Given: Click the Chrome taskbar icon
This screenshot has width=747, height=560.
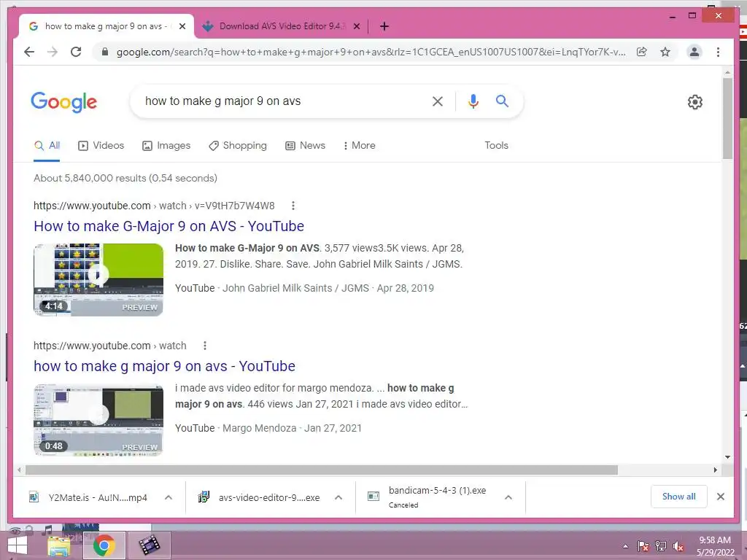Looking at the screenshot, I should [x=104, y=545].
